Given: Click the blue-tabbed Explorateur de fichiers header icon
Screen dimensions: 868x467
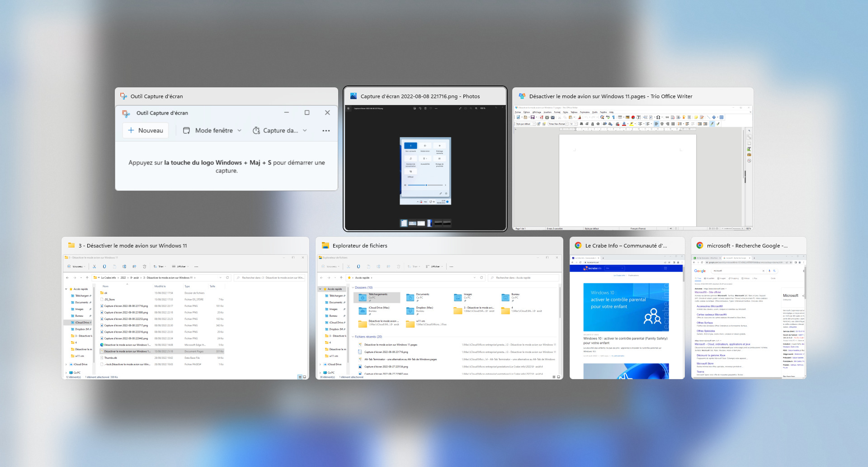Looking at the screenshot, I should (325, 245).
